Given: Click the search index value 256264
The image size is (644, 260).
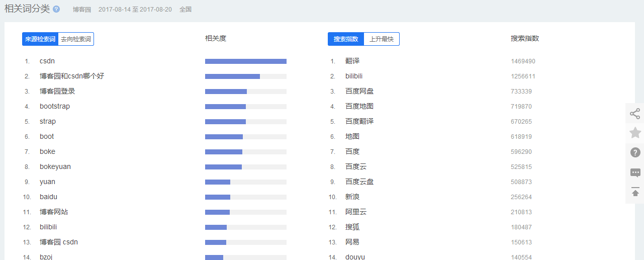Looking at the screenshot, I should click(521, 197).
